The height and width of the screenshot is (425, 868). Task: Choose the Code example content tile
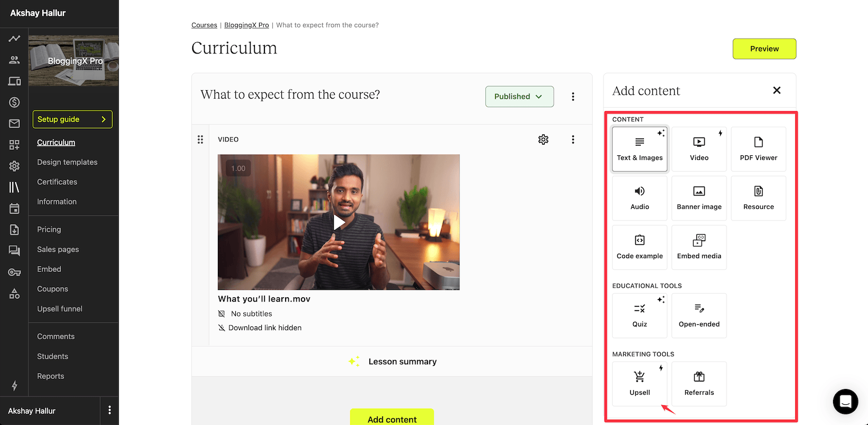(x=640, y=247)
